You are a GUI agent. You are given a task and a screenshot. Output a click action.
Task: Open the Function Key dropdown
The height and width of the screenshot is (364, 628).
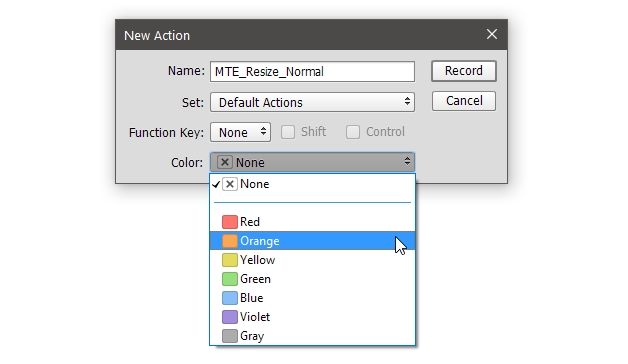click(240, 132)
